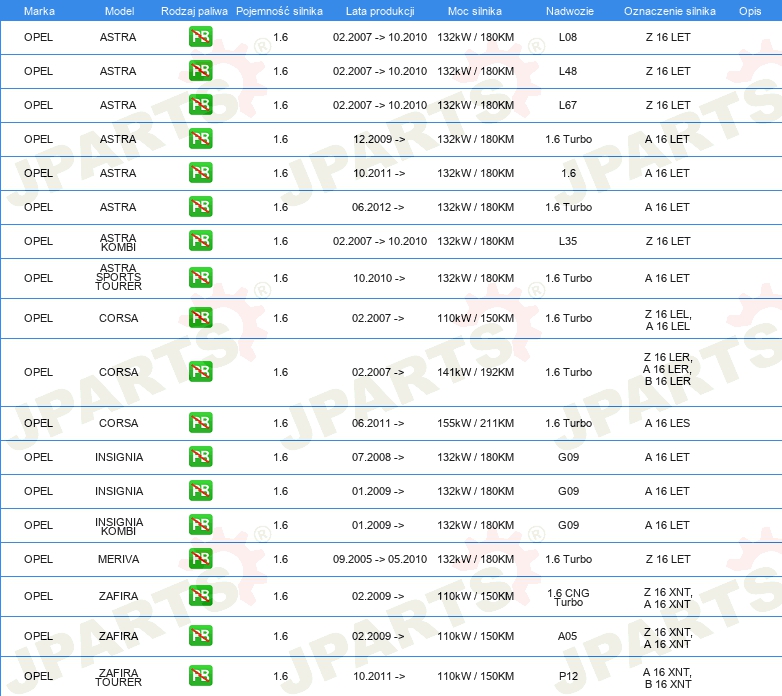Image resolution: width=782 pixels, height=696 pixels.
Task: Select the fuel icon for Astra 06.2012
Action: (x=200, y=206)
